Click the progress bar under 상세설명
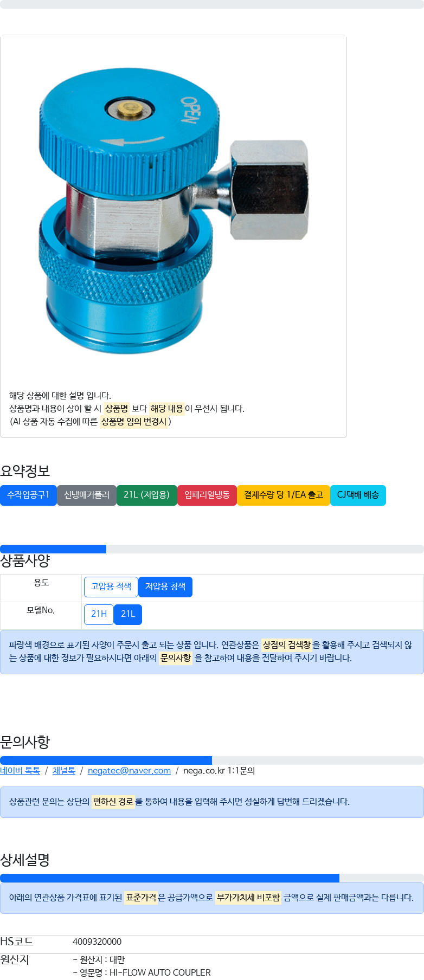The width and height of the screenshot is (424, 980). (x=212, y=878)
